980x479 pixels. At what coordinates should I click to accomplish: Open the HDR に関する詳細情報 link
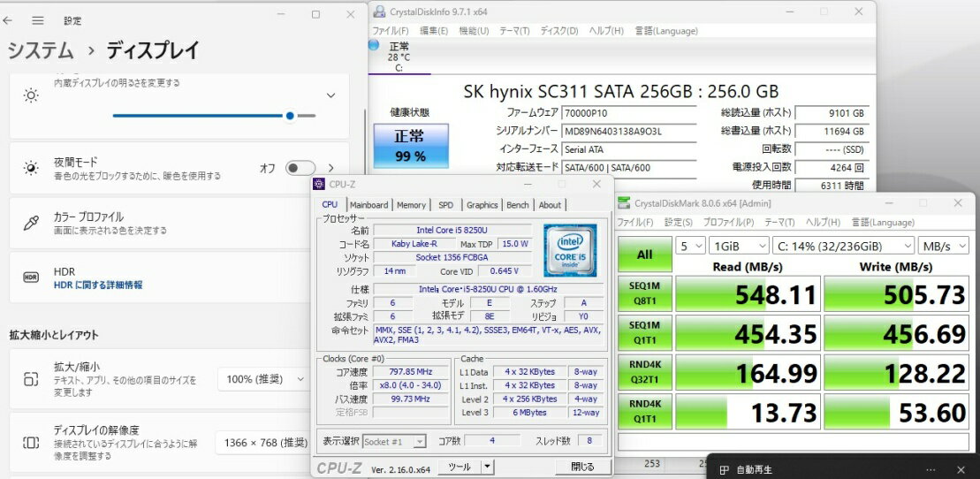coord(98,285)
